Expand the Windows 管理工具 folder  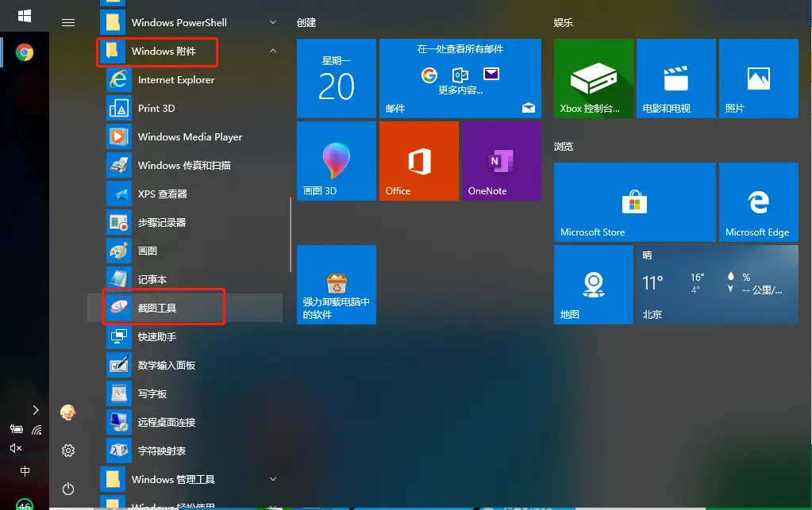pyautogui.click(x=273, y=479)
